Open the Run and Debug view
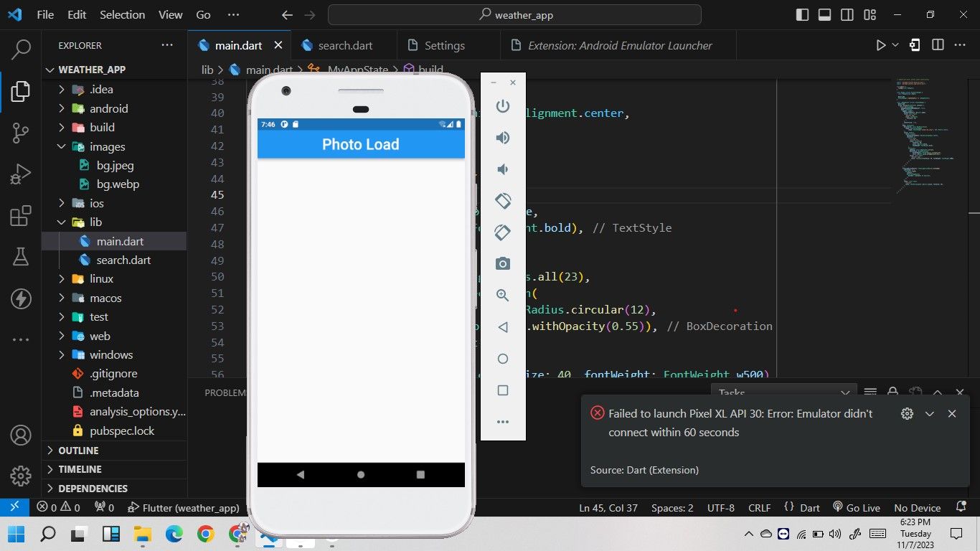 pyautogui.click(x=21, y=174)
